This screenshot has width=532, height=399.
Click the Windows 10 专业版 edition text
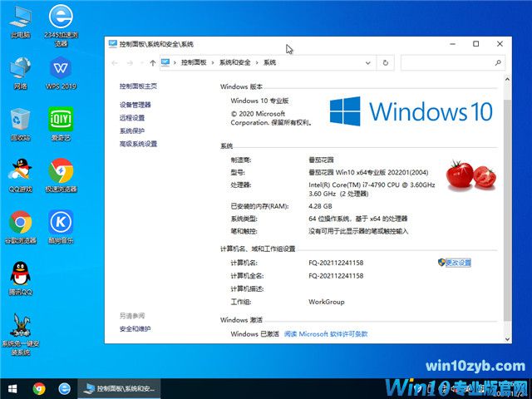259,101
